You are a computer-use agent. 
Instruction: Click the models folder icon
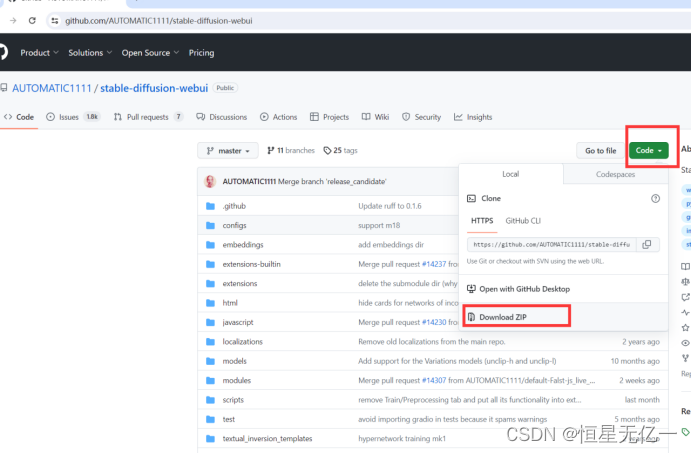[x=211, y=361]
